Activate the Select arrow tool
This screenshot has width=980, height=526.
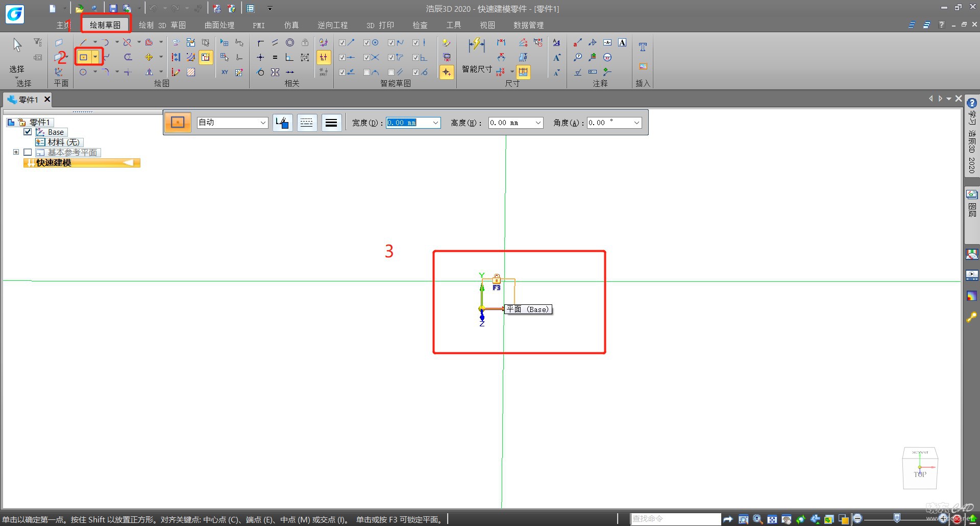click(17, 46)
